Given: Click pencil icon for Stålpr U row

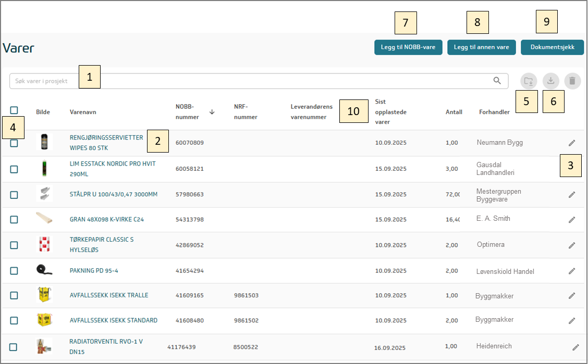Looking at the screenshot, I should point(572,195).
